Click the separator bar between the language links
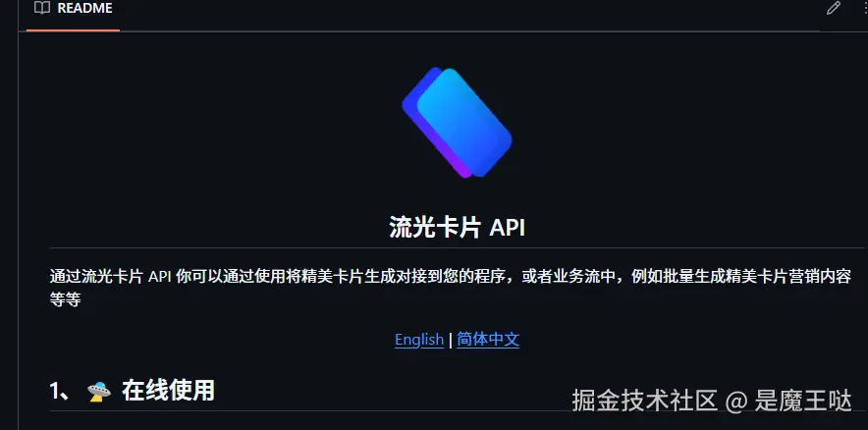Viewport: 868px width, 430px height. 450,340
